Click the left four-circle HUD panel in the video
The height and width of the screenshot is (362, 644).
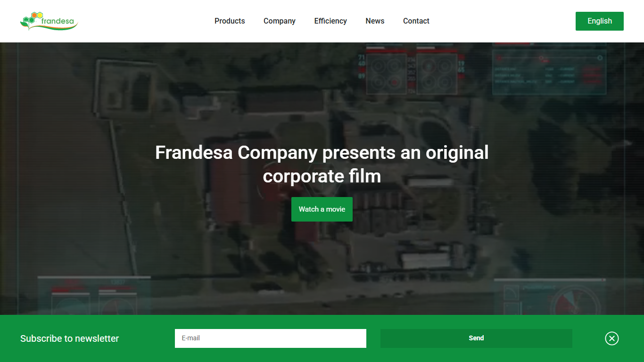click(387, 74)
